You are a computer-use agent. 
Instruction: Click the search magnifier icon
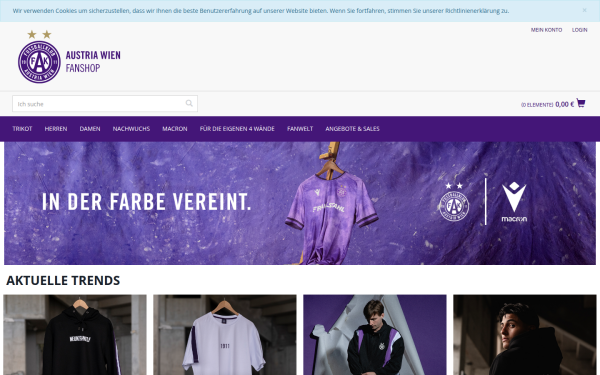pyautogui.click(x=189, y=103)
